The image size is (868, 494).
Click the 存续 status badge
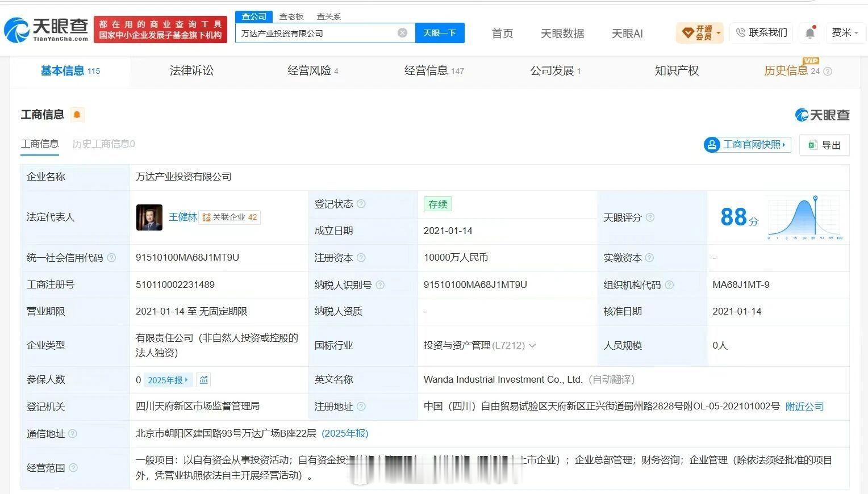pyautogui.click(x=437, y=204)
